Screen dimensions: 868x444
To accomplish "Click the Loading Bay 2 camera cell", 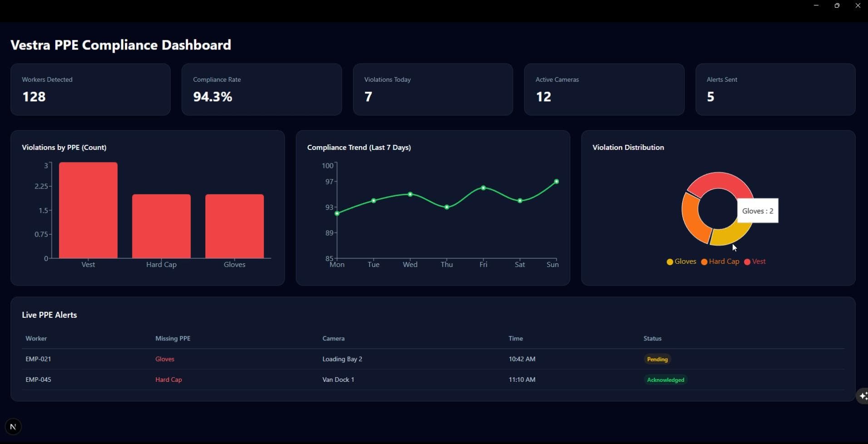I will point(342,359).
